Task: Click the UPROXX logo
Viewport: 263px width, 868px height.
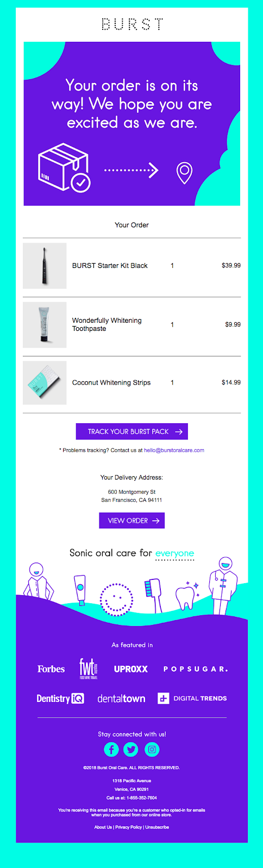Action: (130, 669)
